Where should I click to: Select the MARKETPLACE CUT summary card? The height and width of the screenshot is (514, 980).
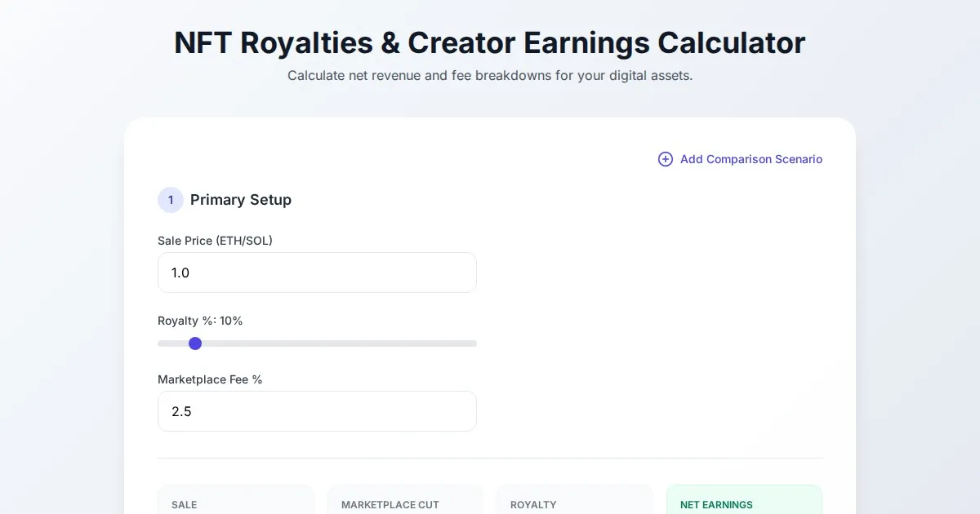tap(405, 501)
